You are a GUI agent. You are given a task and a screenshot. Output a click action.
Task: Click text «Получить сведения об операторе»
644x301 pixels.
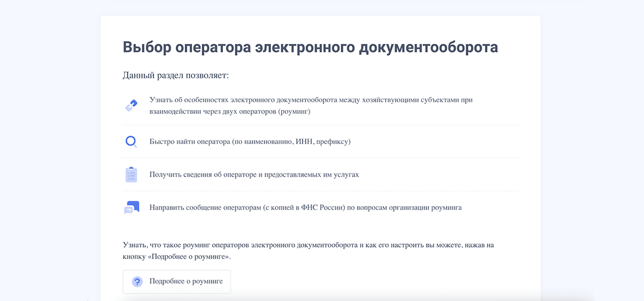[x=203, y=175]
